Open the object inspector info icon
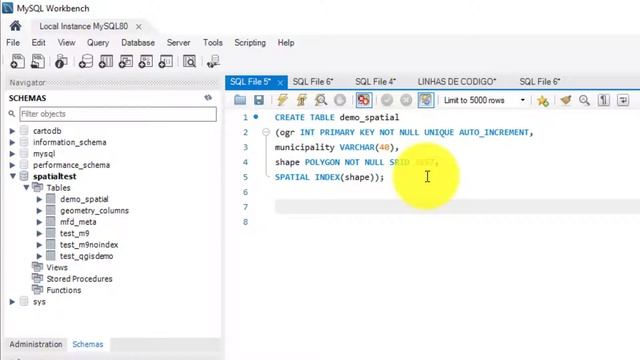This screenshot has width=640, height=360. click(61, 61)
